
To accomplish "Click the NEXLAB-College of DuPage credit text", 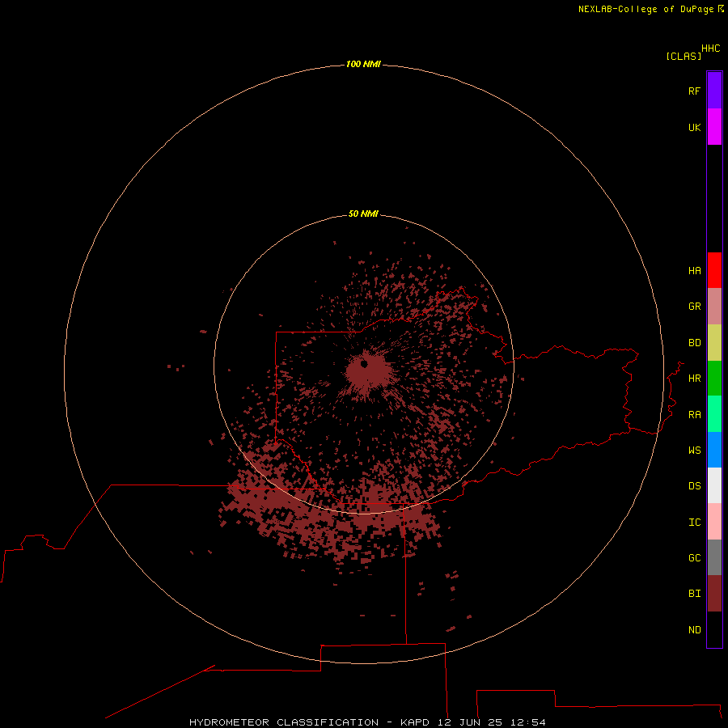I will (x=645, y=9).
